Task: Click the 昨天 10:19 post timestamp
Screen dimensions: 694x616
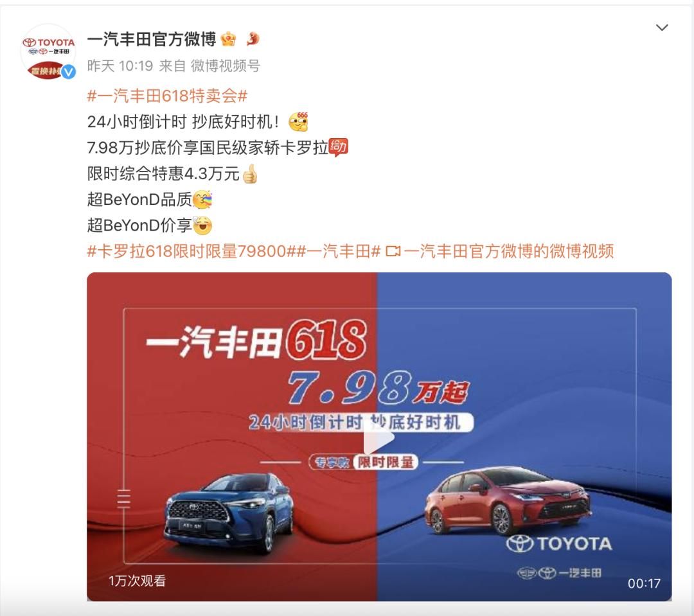Action: (120, 66)
